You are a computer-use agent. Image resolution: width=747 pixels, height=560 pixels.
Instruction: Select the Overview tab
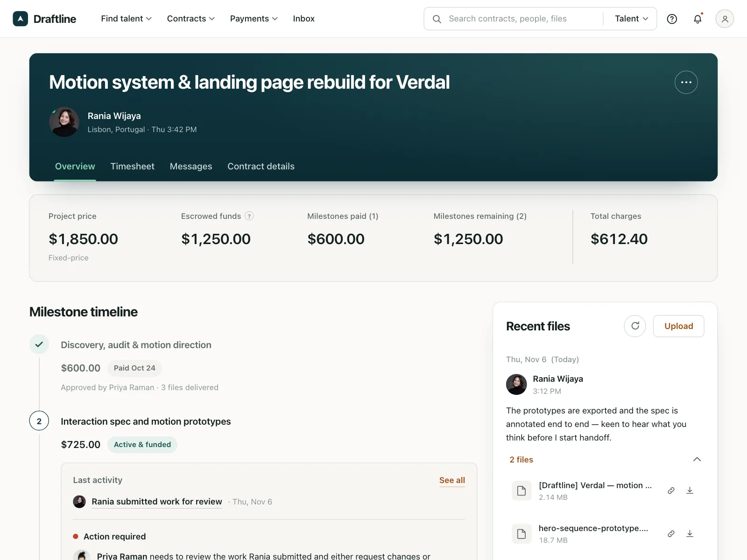pyautogui.click(x=75, y=167)
